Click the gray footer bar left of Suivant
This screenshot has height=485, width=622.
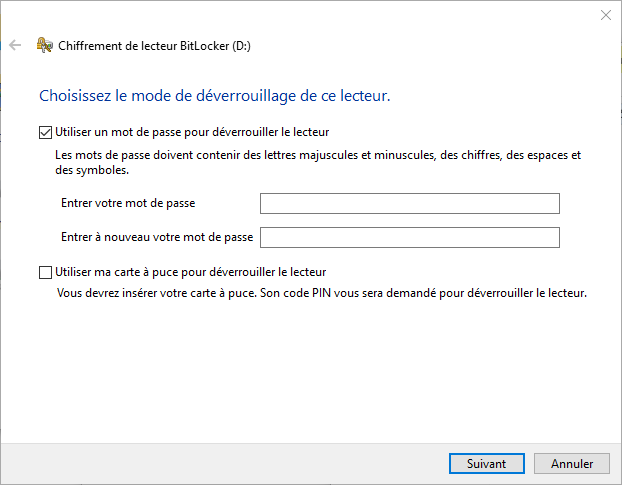[x=222, y=463]
